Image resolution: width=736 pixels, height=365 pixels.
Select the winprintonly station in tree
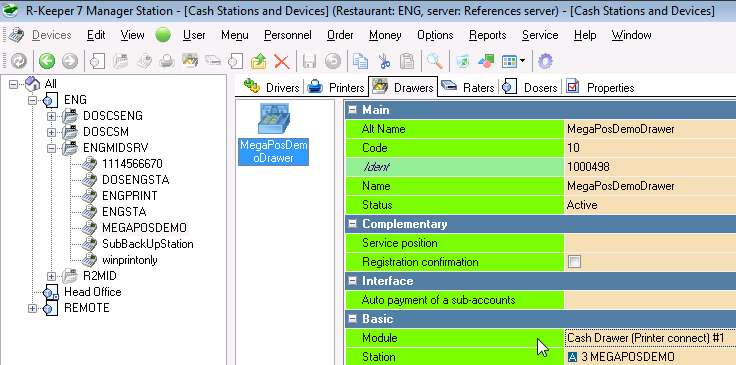pyautogui.click(x=130, y=260)
